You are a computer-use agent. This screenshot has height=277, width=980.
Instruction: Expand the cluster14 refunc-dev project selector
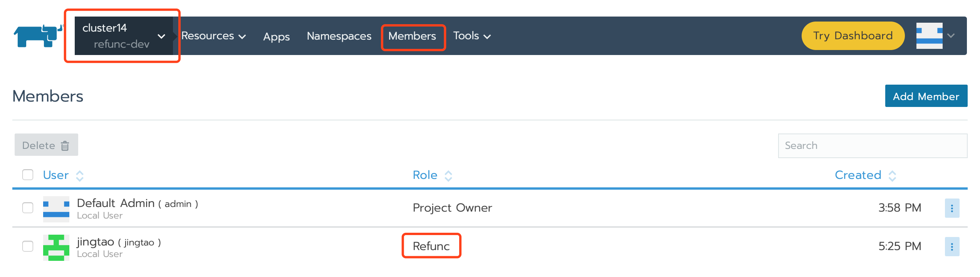pyautogui.click(x=123, y=36)
